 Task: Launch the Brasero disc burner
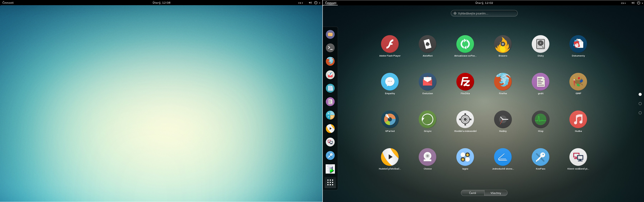503,44
